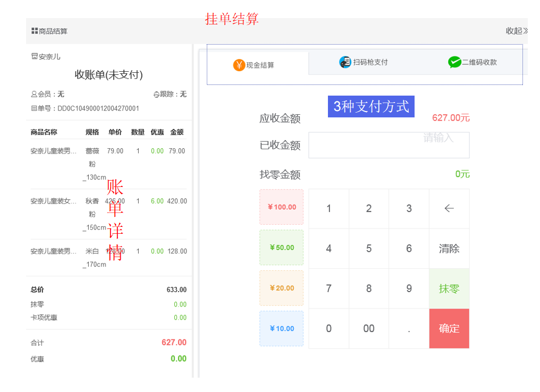The height and width of the screenshot is (392, 540).
Task: Click the 6.00 discount value
Action: pyautogui.click(x=157, y=201)
